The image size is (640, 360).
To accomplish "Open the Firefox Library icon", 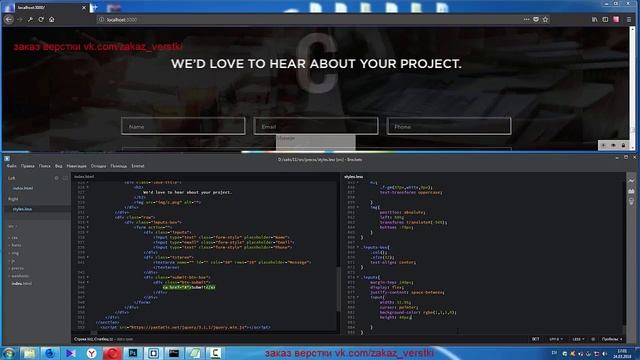I will pyautogui.click(x=595, y=19).
